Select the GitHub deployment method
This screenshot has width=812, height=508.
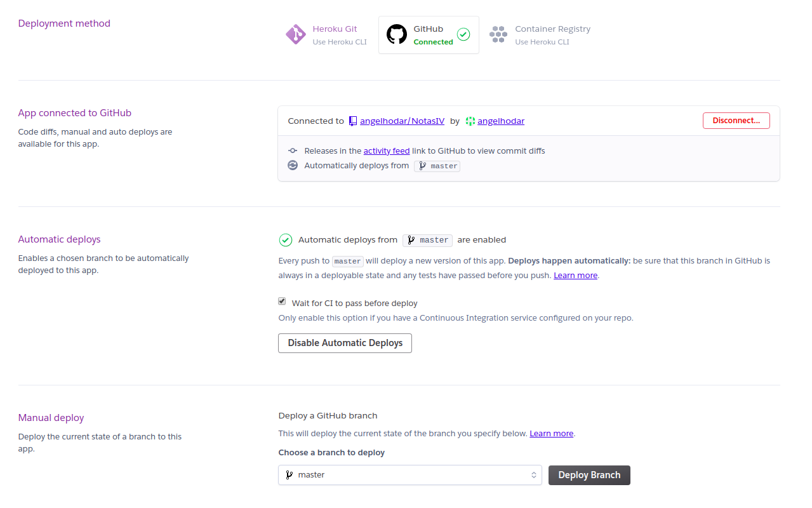tap(429, 35)
